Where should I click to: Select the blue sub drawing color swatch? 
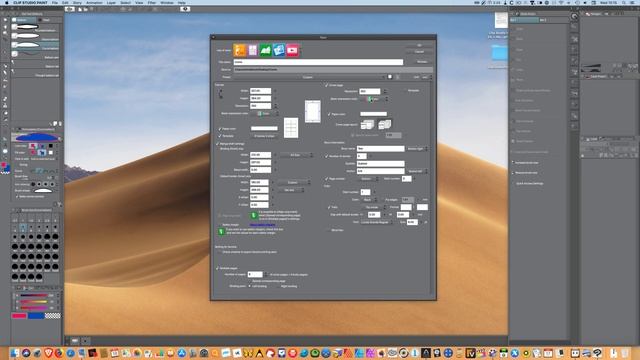tap(36, 316)
